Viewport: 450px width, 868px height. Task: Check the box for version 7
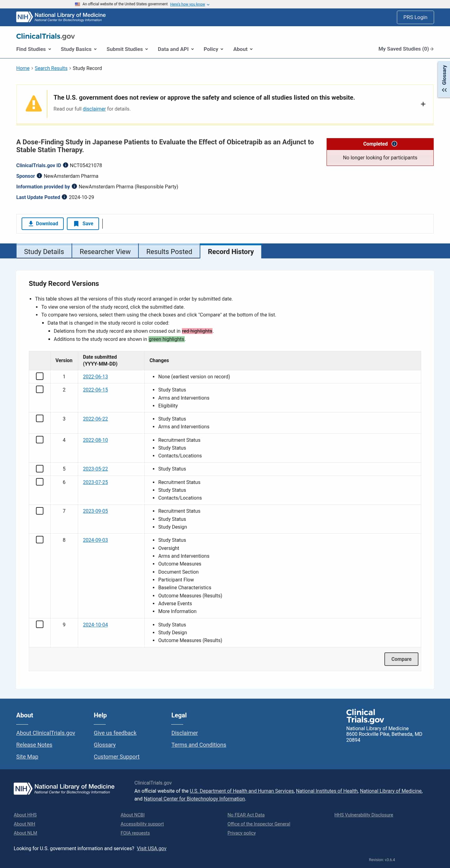point(40,511)
